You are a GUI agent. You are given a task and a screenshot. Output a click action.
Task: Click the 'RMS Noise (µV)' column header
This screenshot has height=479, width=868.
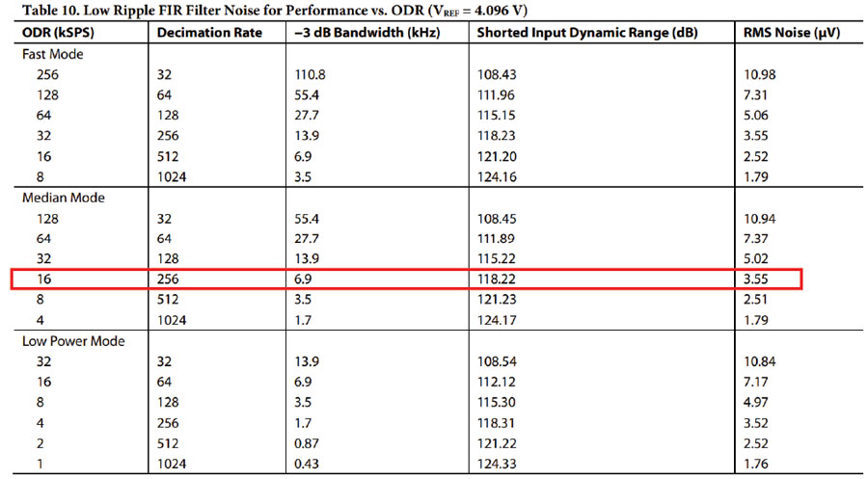[792, 33]
